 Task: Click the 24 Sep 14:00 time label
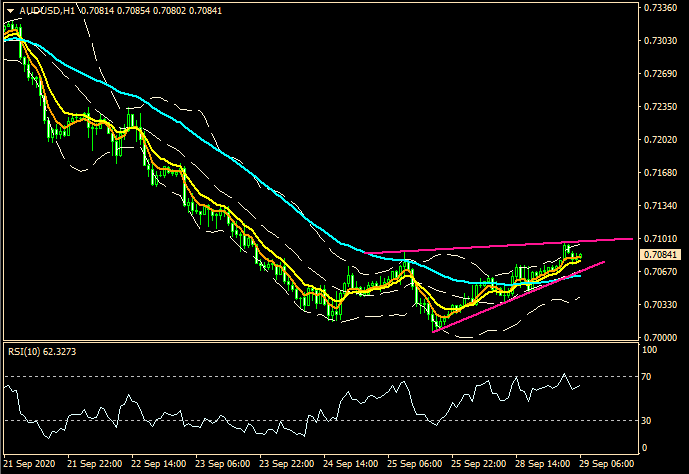(x=350, y=465)
